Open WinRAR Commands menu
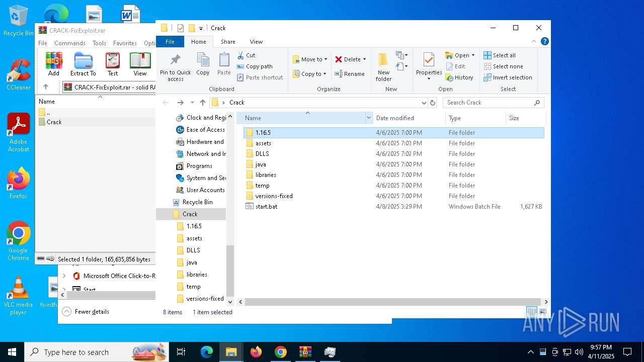644x362 pixels. click(x=70, y=43)
